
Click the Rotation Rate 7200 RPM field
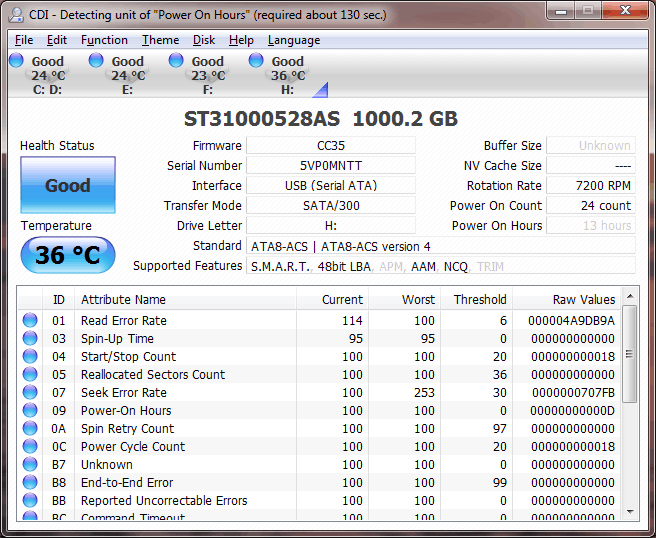point(591,185)
